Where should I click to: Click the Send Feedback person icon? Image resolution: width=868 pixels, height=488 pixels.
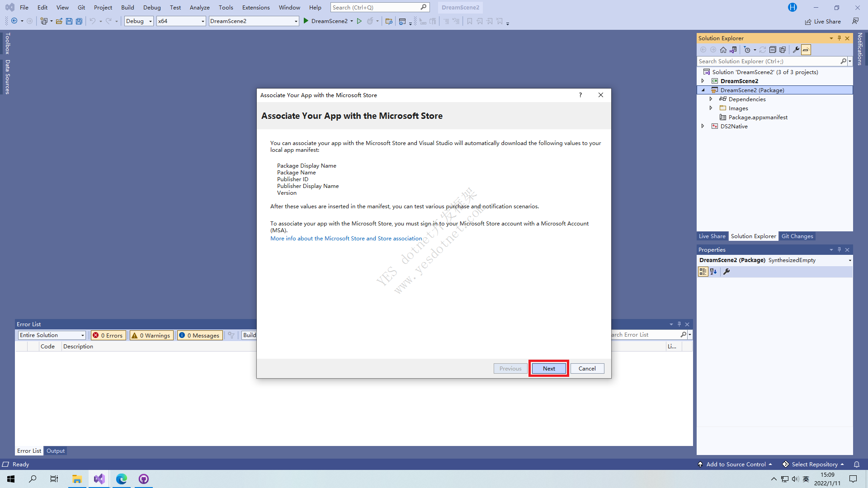pos(855,21)
